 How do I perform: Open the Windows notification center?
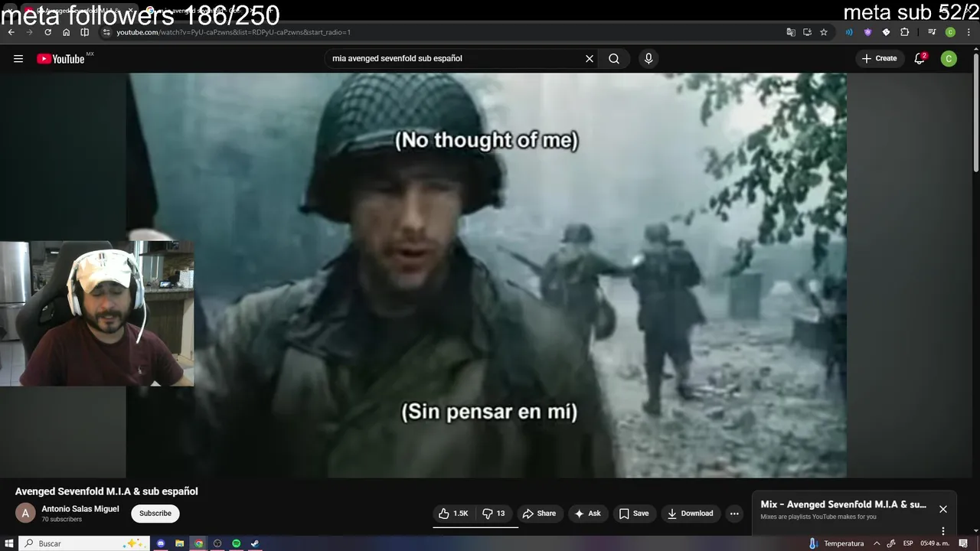pos(964,543)
